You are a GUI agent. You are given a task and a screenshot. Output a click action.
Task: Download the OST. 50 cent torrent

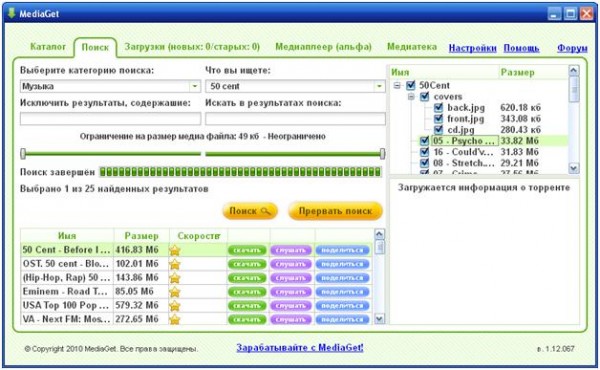coord(247,264)
